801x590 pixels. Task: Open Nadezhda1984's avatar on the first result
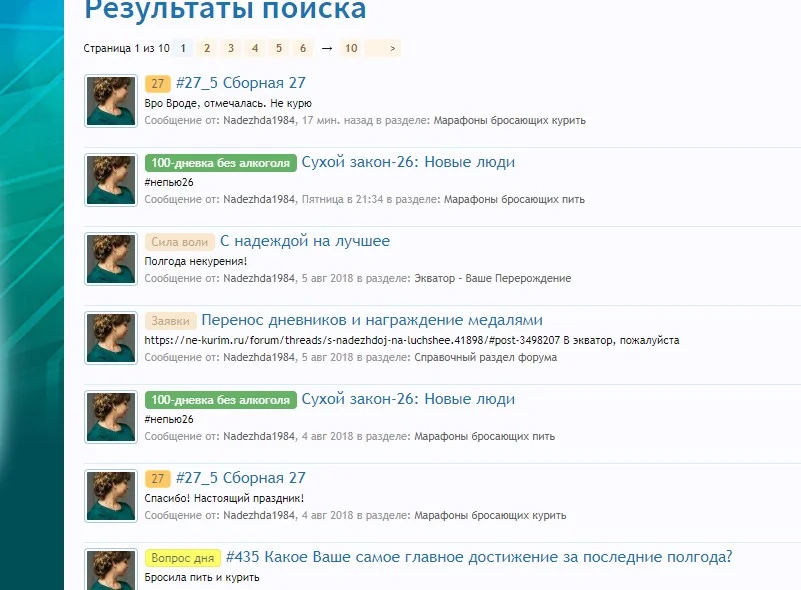110,100
